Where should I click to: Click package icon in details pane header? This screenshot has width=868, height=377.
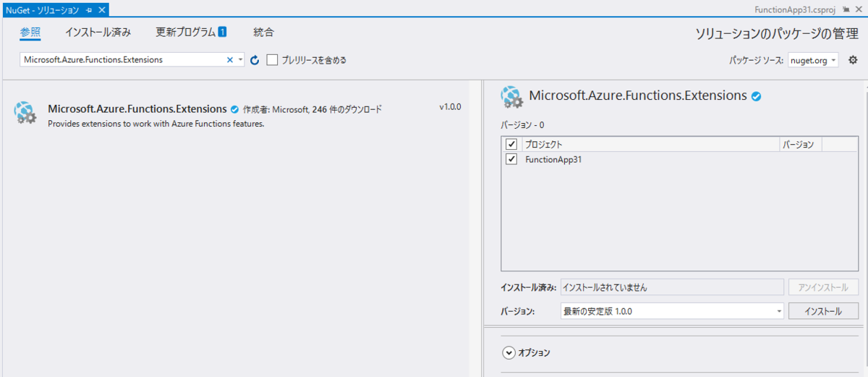511,97
